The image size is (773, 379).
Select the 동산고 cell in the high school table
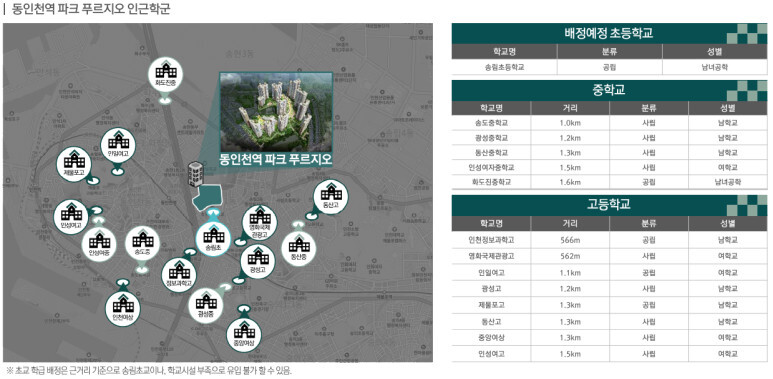pyautogui.click(x=491, y=321)
